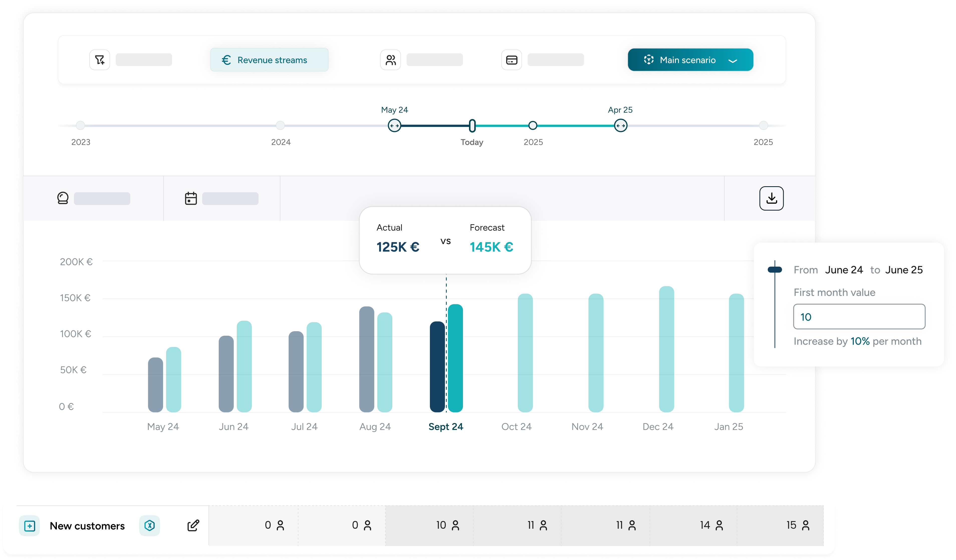956x560 pixels.
Task: Click the hexagon formula icon beside New customers
Action: pos(150,525)
